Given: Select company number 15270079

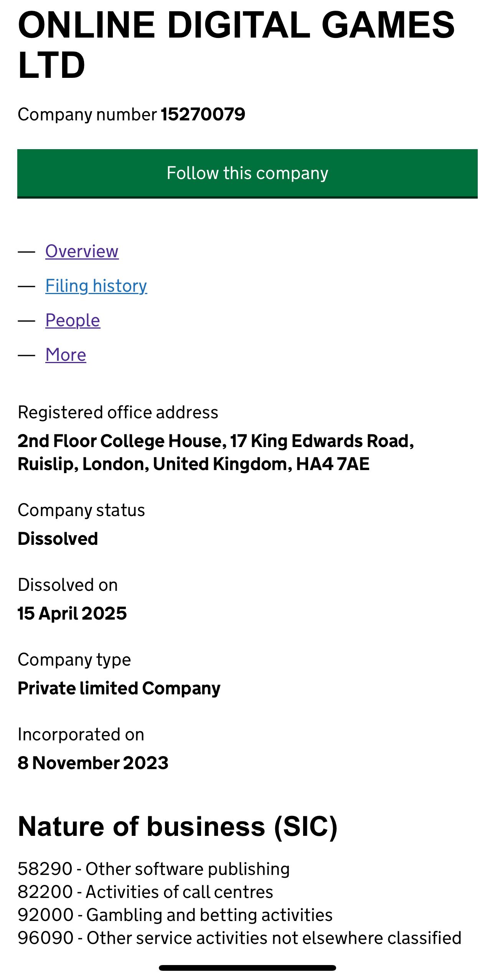Looking at the screenshot, I should tap(203, 114).
